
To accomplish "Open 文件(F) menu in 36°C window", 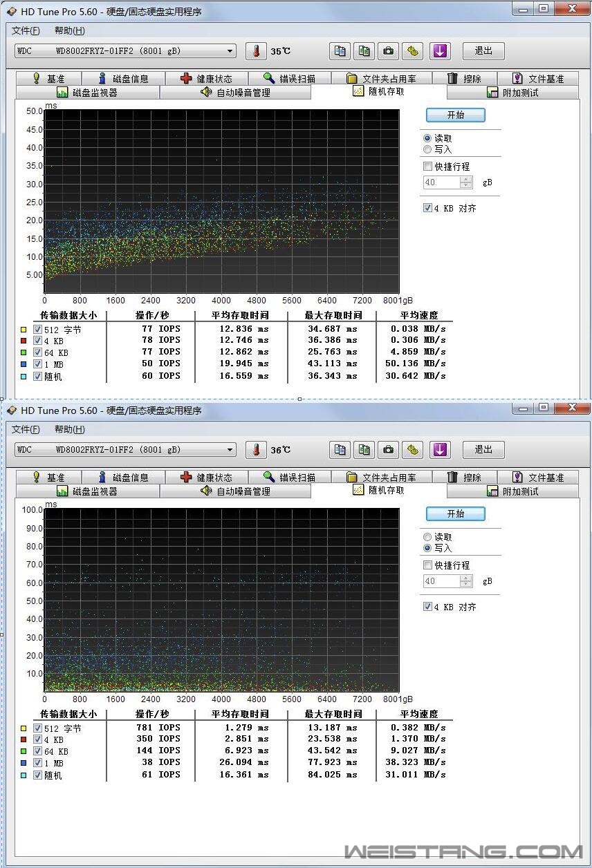I will tap(26, 429).
